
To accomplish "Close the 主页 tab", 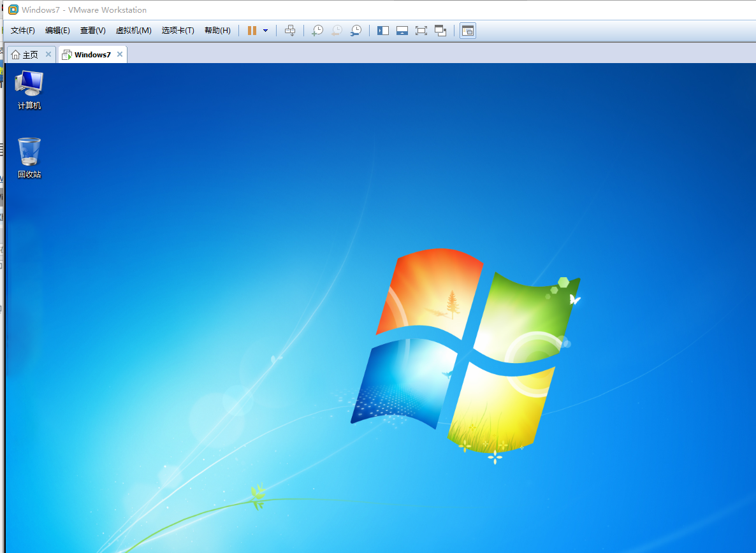I will 48,54.
